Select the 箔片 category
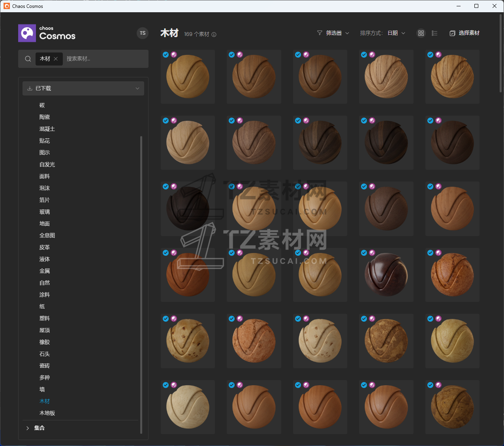 tap(45, 200)
